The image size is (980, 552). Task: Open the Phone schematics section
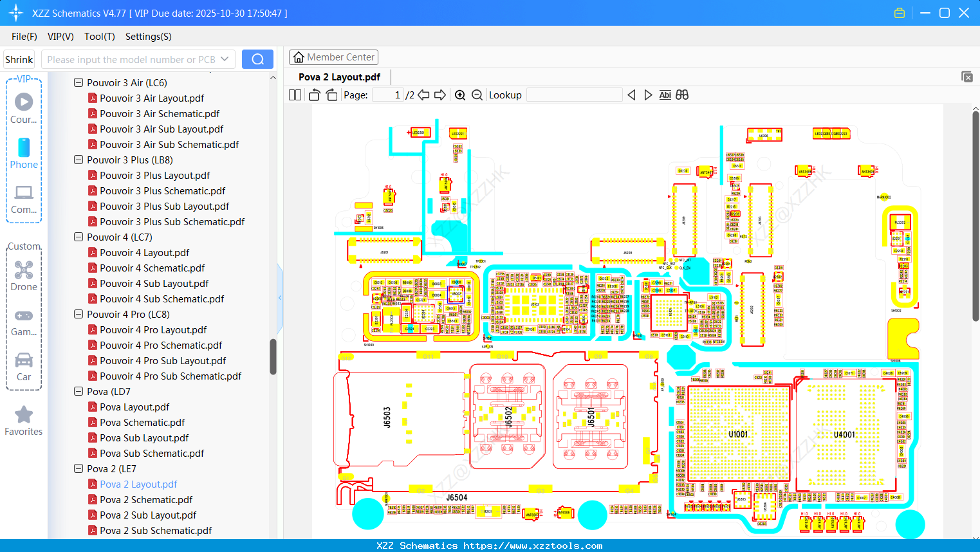click(23, 154)
